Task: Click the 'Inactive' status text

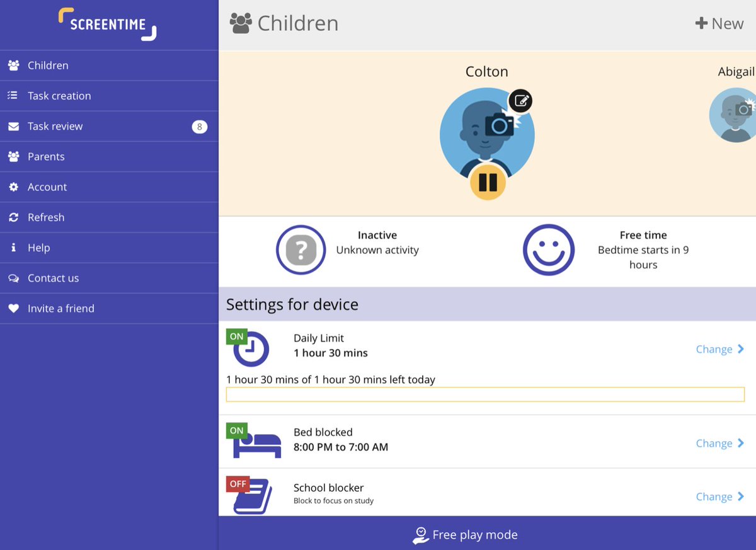Action: pyautogui.click(x=377, y=235)
